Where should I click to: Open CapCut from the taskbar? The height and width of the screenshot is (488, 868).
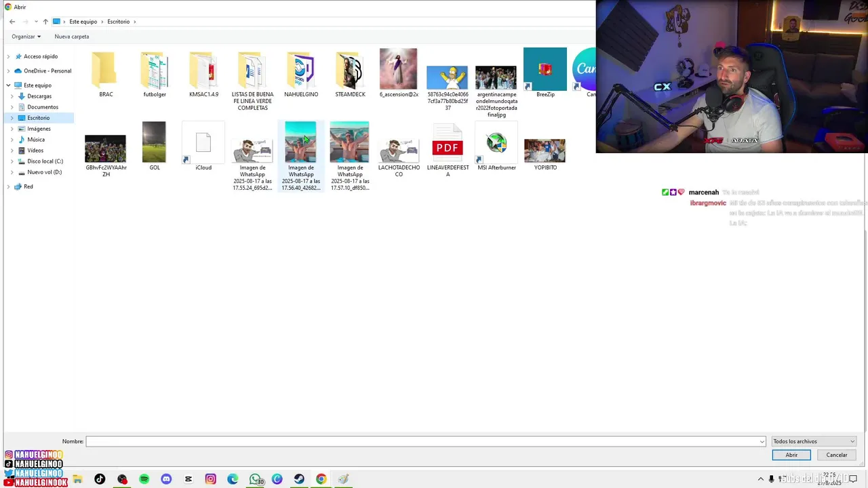point(189,479)
